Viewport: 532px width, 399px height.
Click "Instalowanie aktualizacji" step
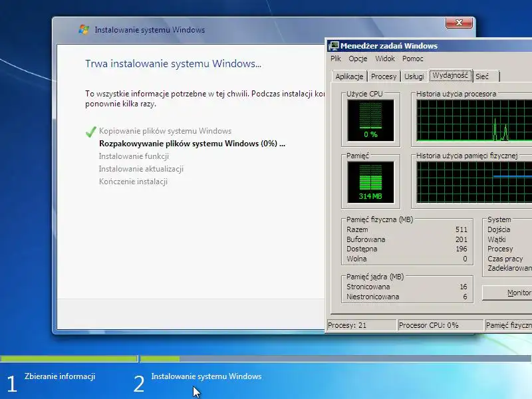click(141, 169)
